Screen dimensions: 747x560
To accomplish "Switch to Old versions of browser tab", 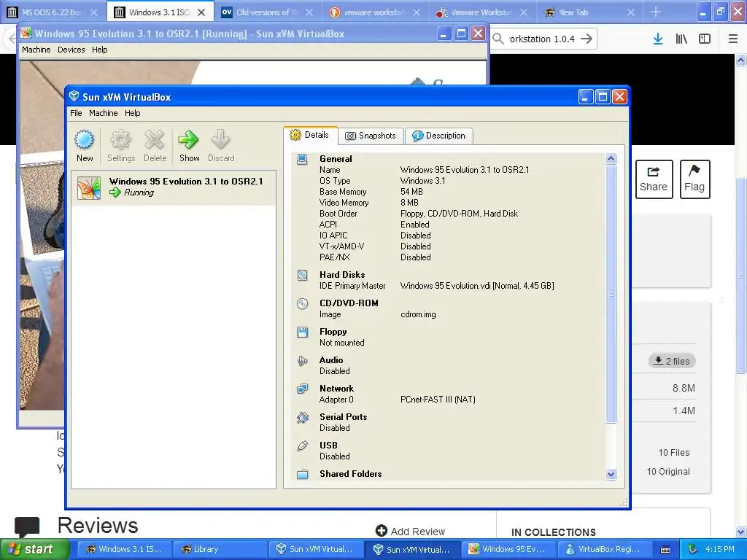I will click(267, 12).
